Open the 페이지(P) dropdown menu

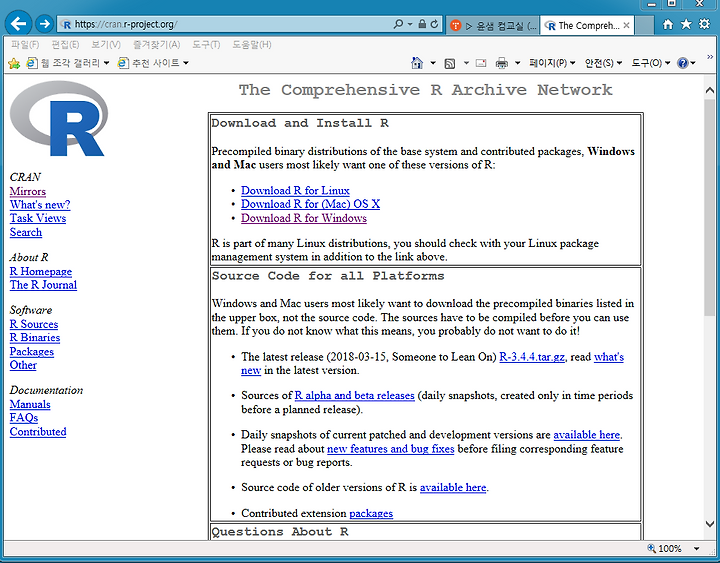point(552,63)
